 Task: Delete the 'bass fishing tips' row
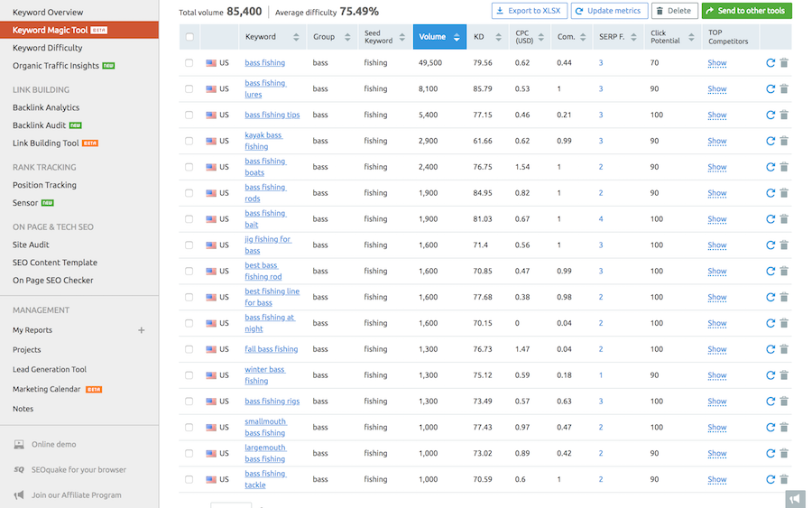[784, 115]
